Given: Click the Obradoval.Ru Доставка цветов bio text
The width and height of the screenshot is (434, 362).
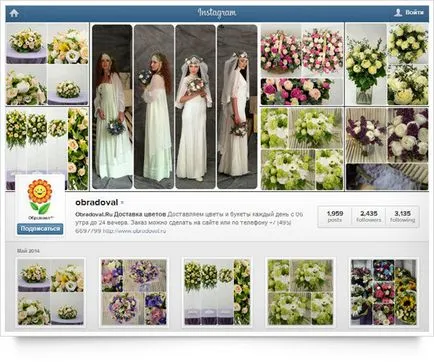Looking at the screenshot, I should pyautogui.click(x=120, y=214).
